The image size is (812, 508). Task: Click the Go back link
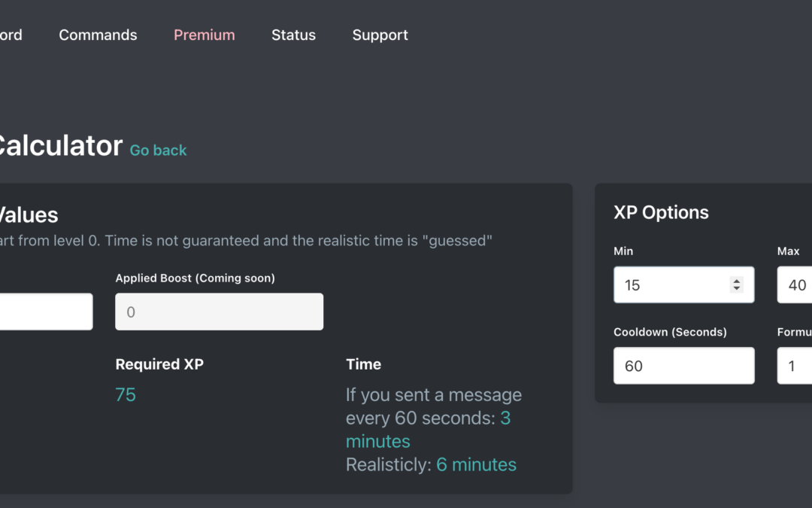pyautogui.click(x=158, y=151)
